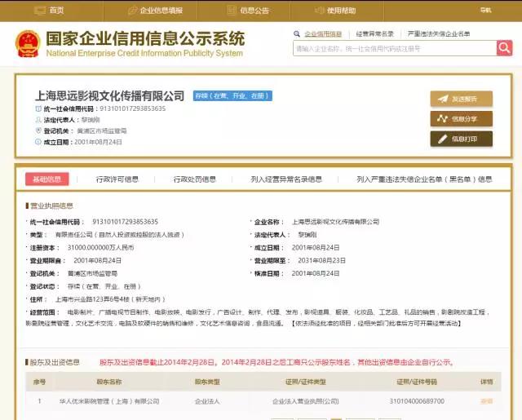The width and height of the screenshot is (522, 420).
Task: Open 使用帮助 in the top navigation
Action: click(x=335, y=11)
